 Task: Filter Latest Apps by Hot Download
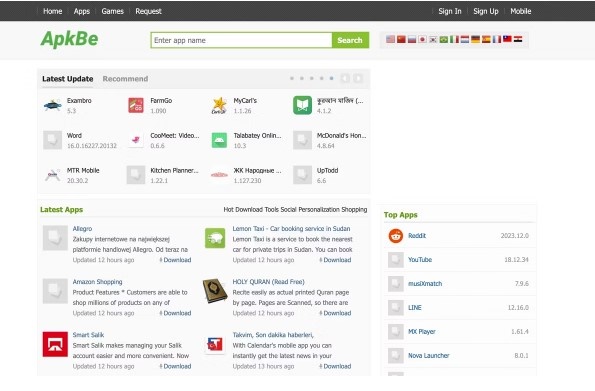(243, 210)
